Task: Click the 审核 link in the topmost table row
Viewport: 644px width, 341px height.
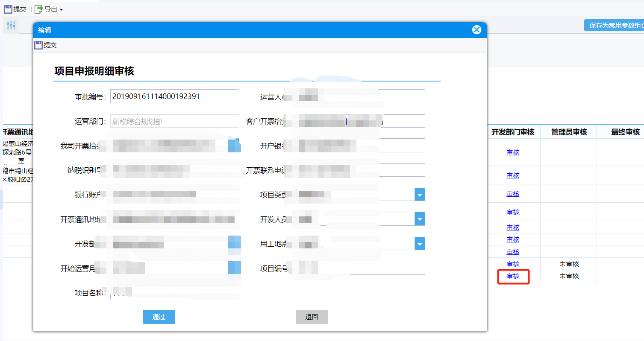Action: click(513, 152)
